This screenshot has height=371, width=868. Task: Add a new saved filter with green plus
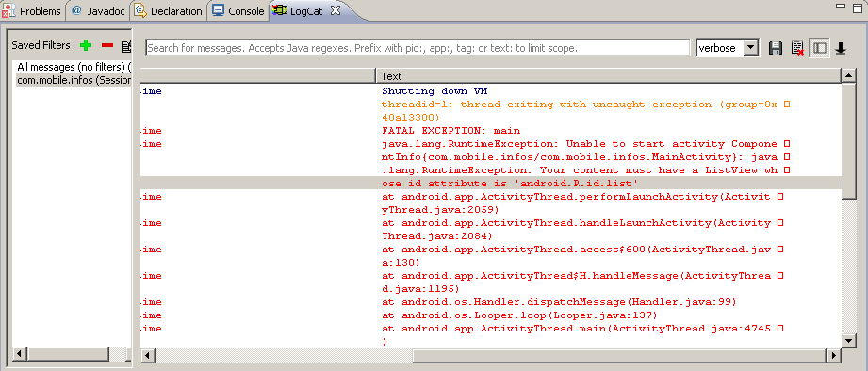pyautogui.click(x=86, y=45)
